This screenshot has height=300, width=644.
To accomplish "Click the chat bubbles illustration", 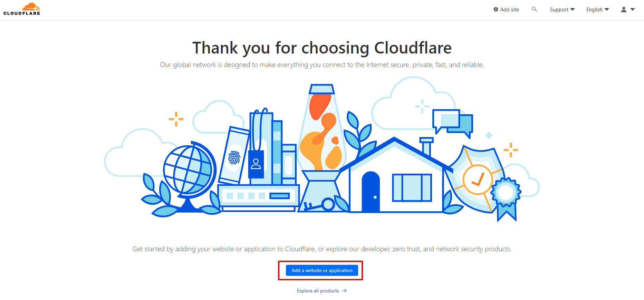I will pos(453,123).
